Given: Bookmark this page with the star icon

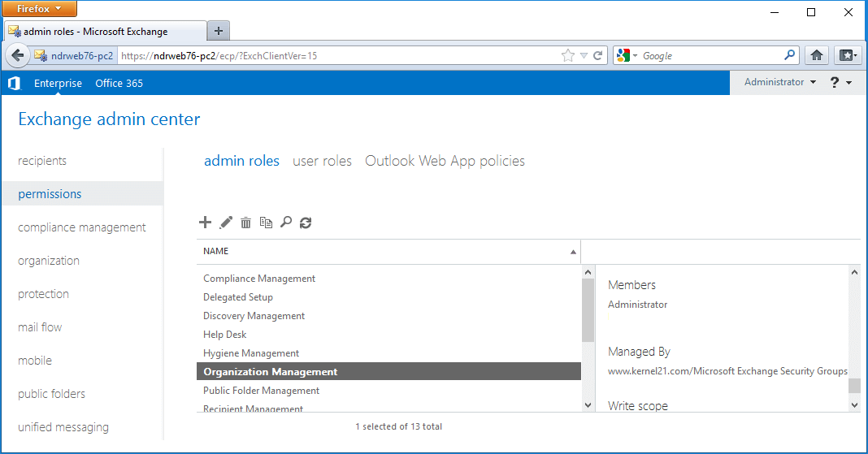Looking at the screenshot, I should [568, 55].
